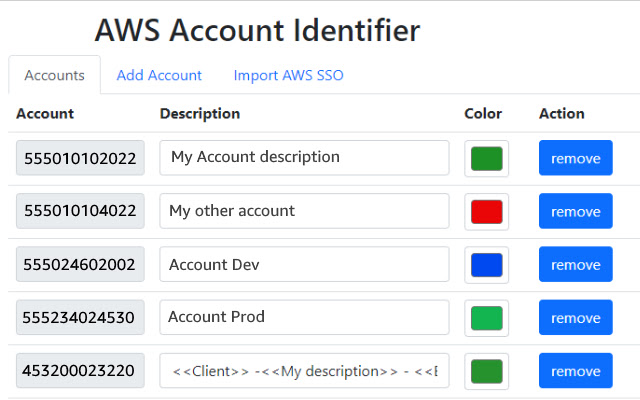Screen dimensions: 640x400
Task: Click the 'My other account' description field
Action: 304,211
